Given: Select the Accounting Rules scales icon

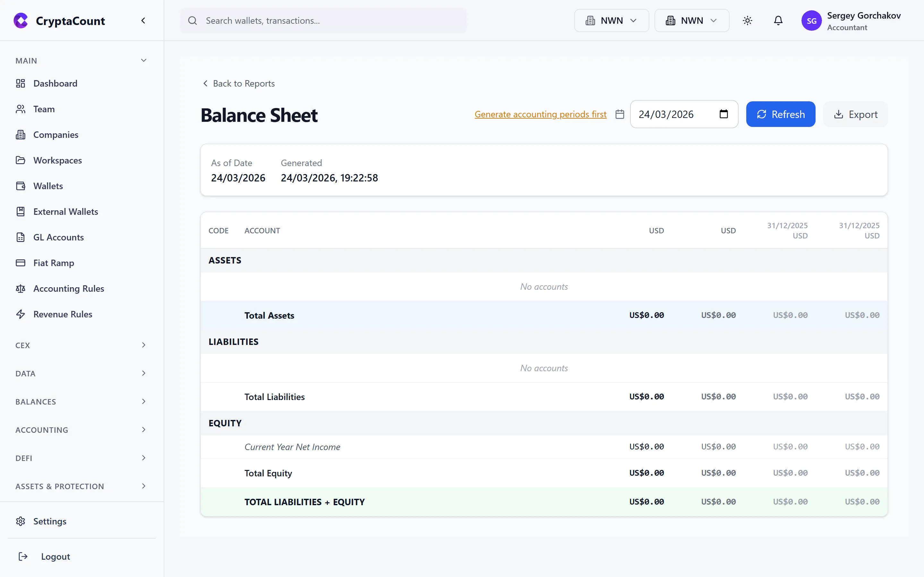Looking at the screenshot, I should pos(21,288).
